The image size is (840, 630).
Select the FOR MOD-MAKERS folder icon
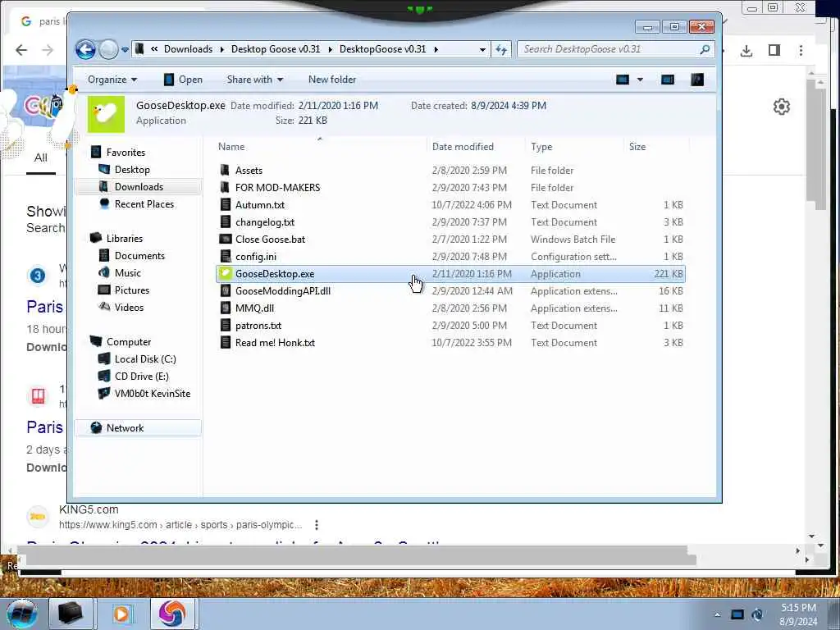click(x=225, y=188)
